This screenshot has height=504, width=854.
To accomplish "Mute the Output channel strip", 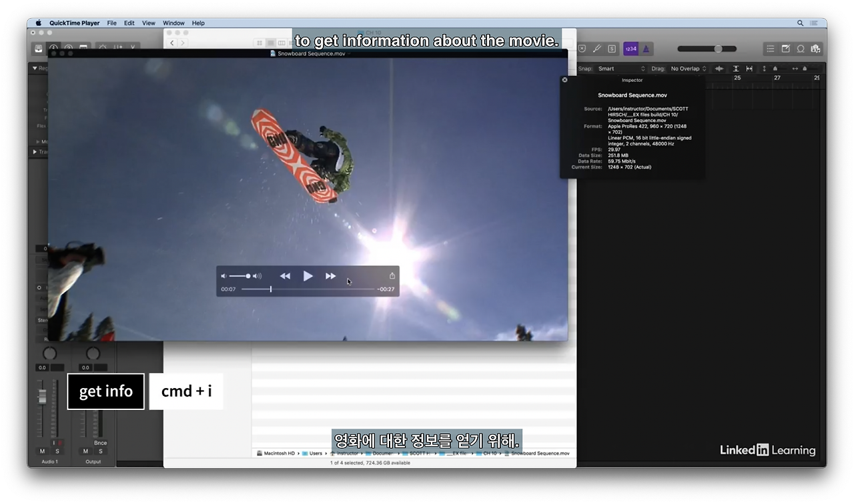I will (x=85, y=451).
